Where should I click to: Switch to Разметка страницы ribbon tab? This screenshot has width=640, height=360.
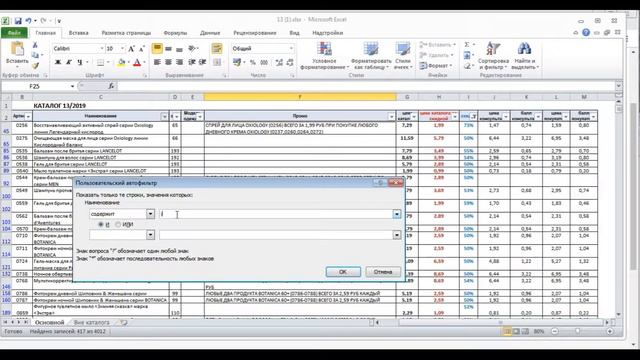126,33
